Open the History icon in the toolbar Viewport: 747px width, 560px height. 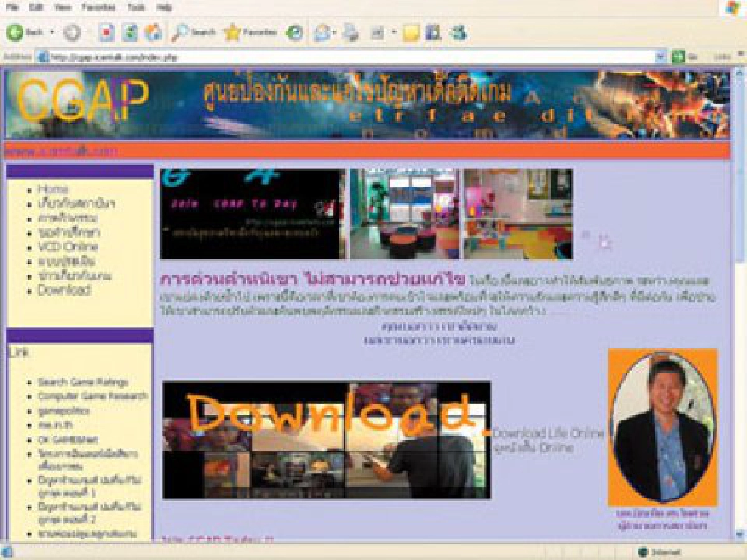coord(294,33)
